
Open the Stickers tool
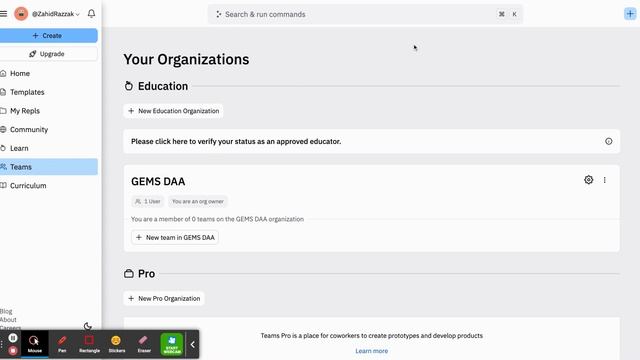[117, 344]
